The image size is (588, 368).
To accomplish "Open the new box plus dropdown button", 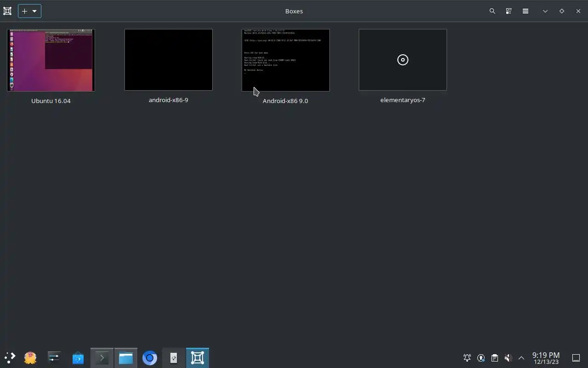I will point(29,11).
